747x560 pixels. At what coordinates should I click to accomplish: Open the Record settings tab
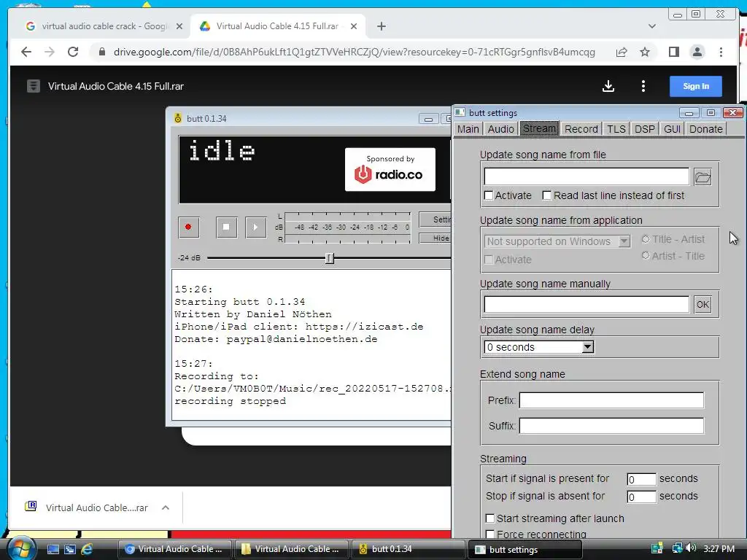(x=581, y=129)
